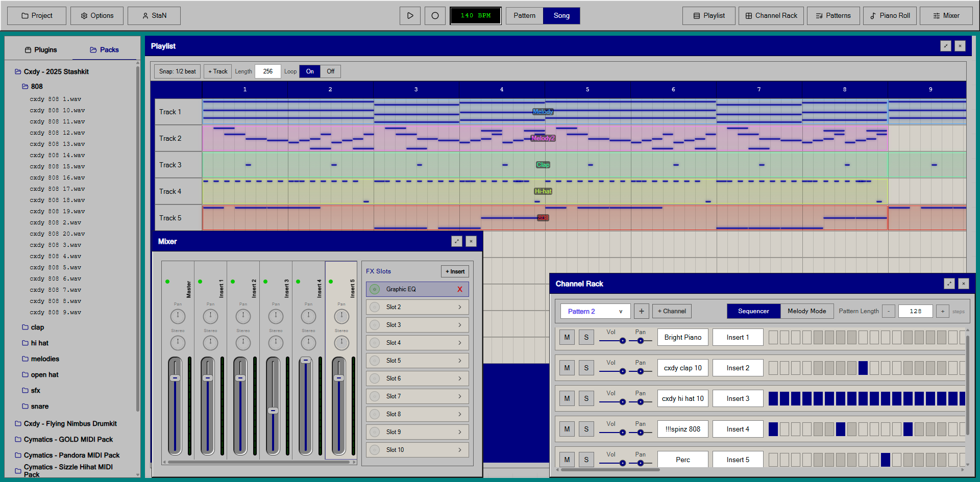
Task: Switch Channel Rack to Melody Mode
Action: [806, 311]
